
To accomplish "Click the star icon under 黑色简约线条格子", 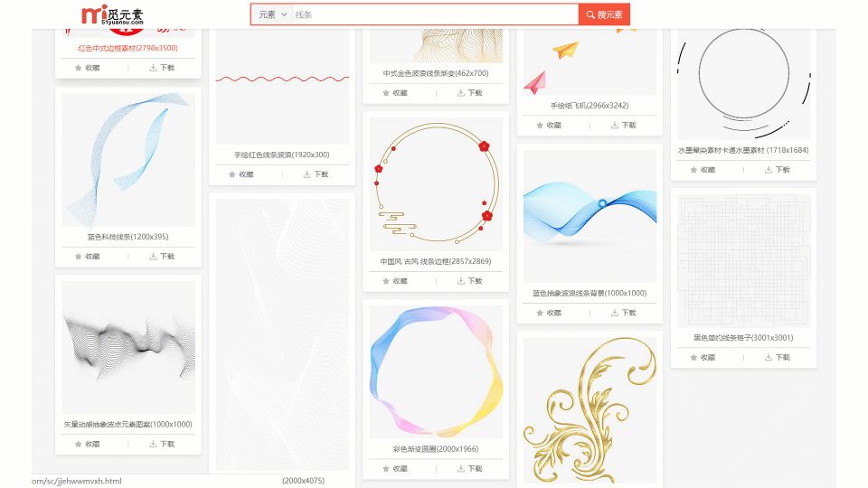I will click(x=693, y=358).
